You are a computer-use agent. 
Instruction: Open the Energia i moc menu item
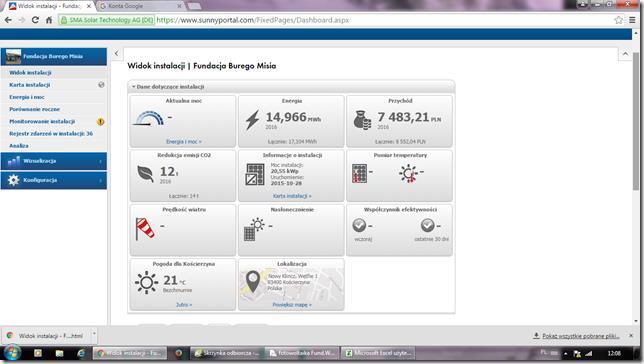(x=27, y=97)
